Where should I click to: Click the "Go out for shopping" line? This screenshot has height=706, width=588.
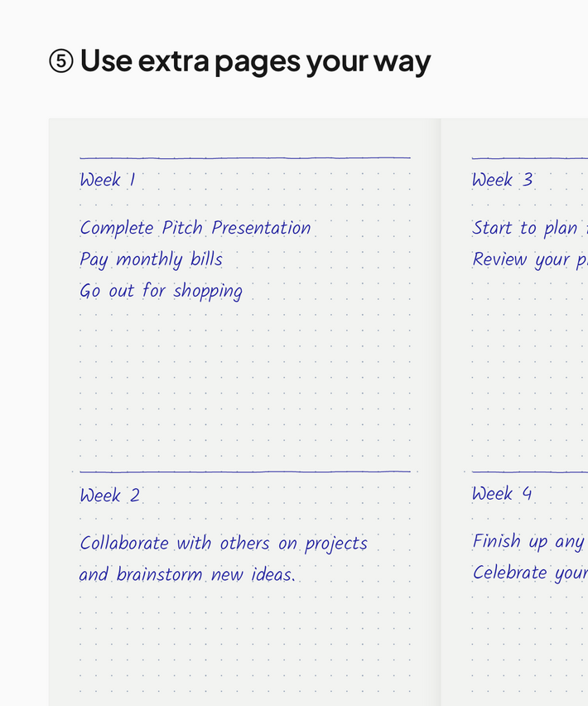click(x=161, y=291)
